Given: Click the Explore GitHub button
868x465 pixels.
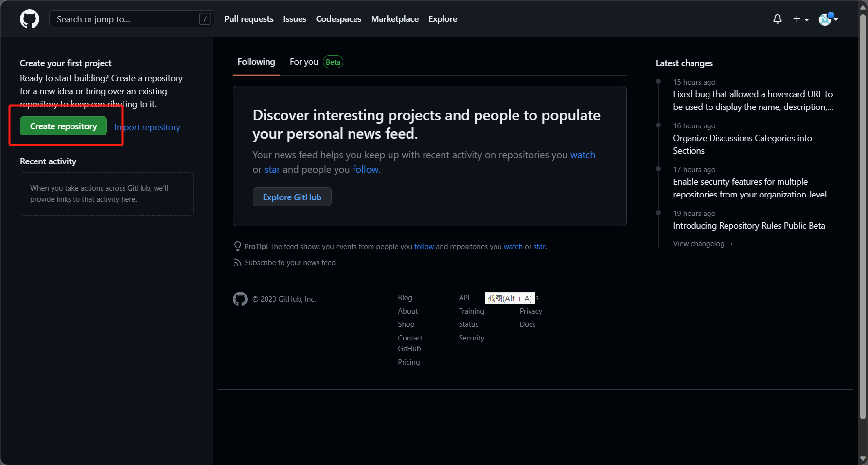Looking at the screenshot, I should 292,197.
